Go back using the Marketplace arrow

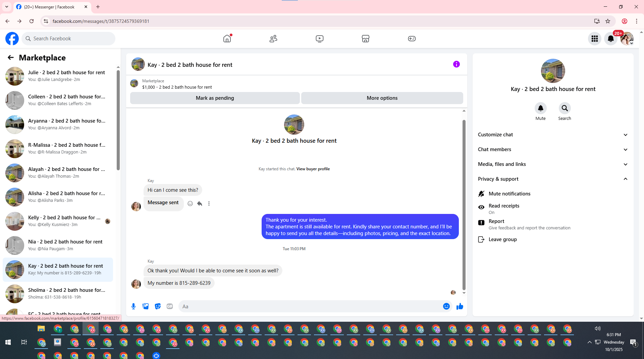(11, 58)
